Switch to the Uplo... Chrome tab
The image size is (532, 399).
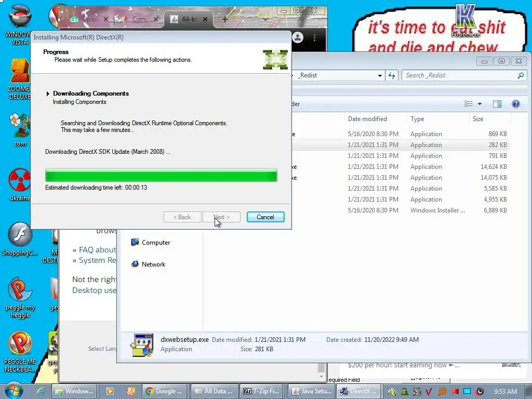88,19
